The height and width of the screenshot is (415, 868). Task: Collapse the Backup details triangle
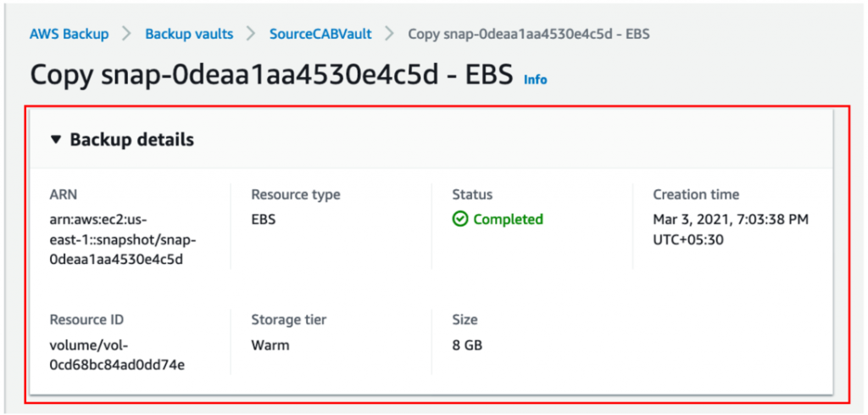point(55,140)
